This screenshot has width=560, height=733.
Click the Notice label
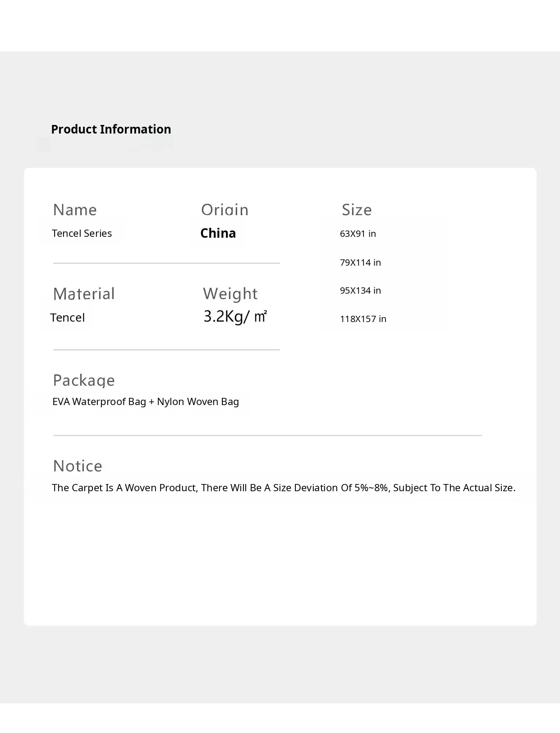click(x=78, y=466)
